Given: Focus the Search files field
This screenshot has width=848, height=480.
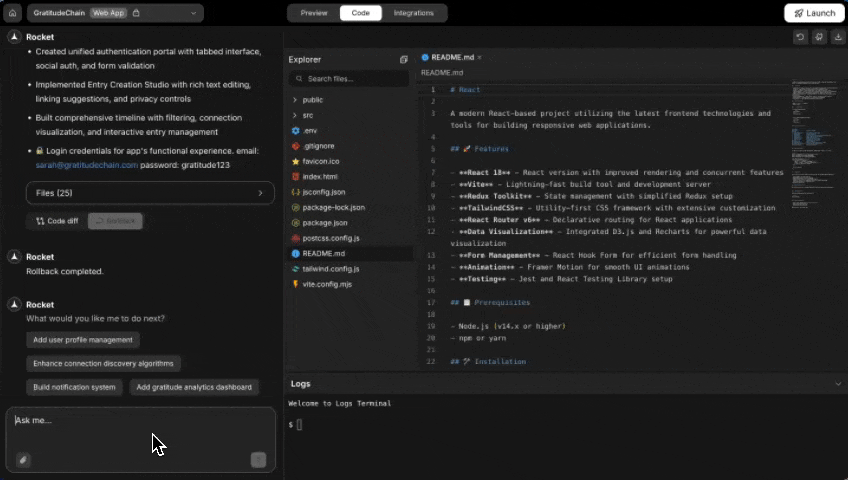Looking at the screenshot, I should tap(349, 79).
